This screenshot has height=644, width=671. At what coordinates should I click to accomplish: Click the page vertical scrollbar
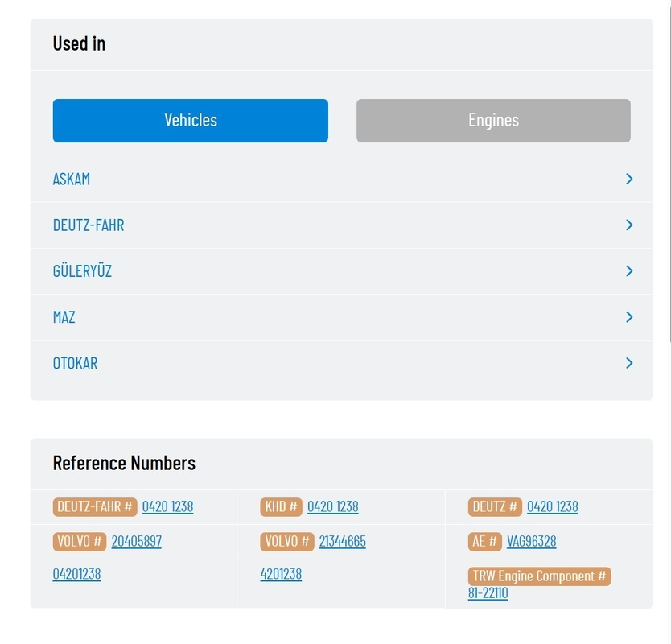669,171
